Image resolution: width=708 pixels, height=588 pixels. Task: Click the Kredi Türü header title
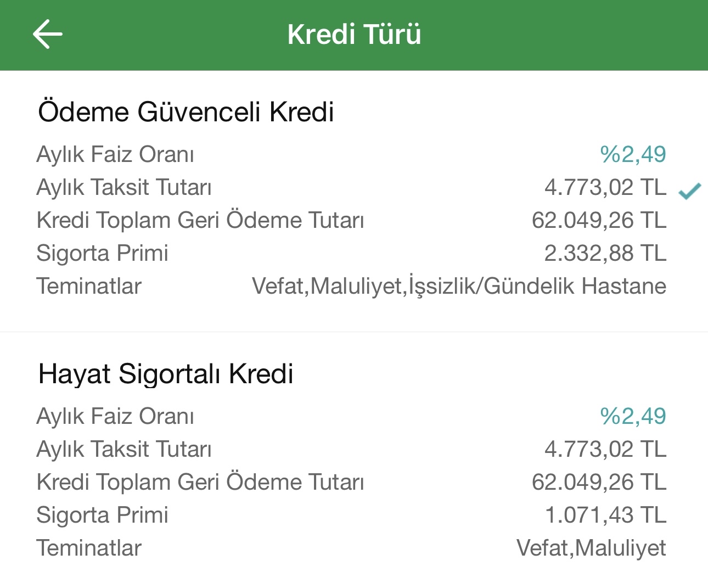point(354,34)
